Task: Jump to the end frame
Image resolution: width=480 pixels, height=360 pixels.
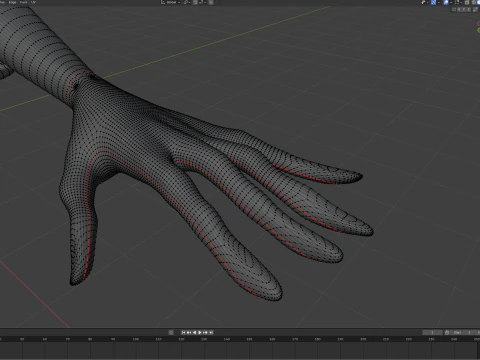Action: pyautogui.click(x=211, y=332)
